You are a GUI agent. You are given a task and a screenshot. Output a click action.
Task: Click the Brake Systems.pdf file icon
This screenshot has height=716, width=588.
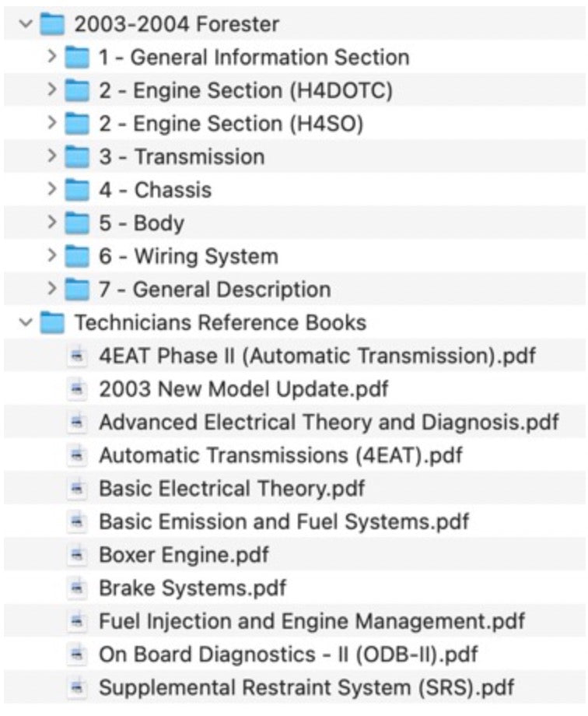tap(77, 588)
